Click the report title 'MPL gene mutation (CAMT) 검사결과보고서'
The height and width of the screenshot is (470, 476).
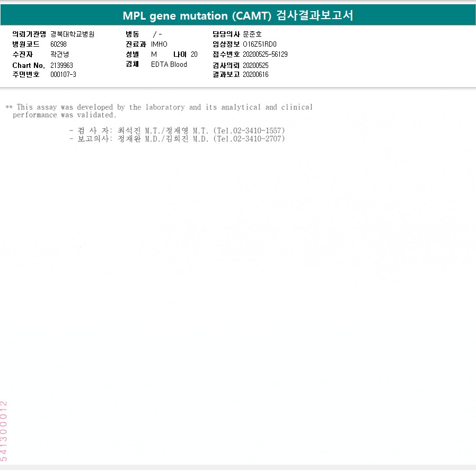238,15
